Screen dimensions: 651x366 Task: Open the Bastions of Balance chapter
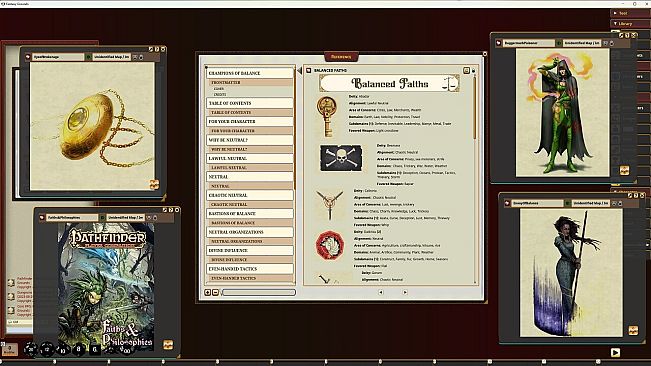click(250, 213)
